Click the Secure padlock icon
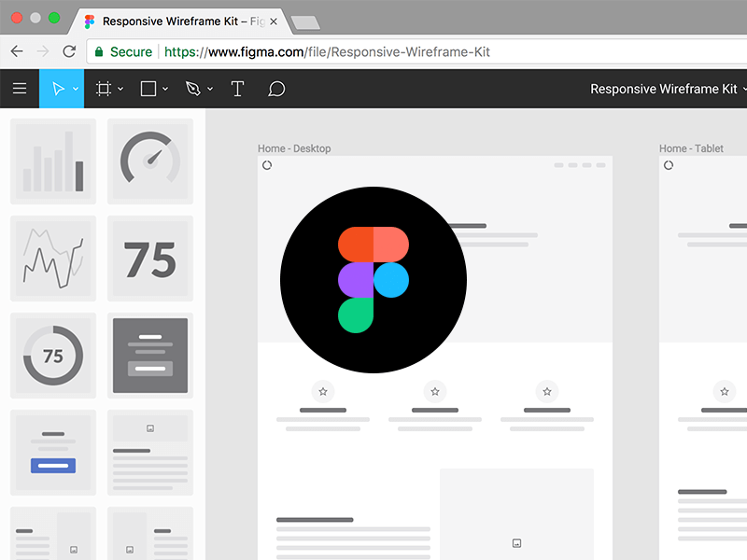 99,51
